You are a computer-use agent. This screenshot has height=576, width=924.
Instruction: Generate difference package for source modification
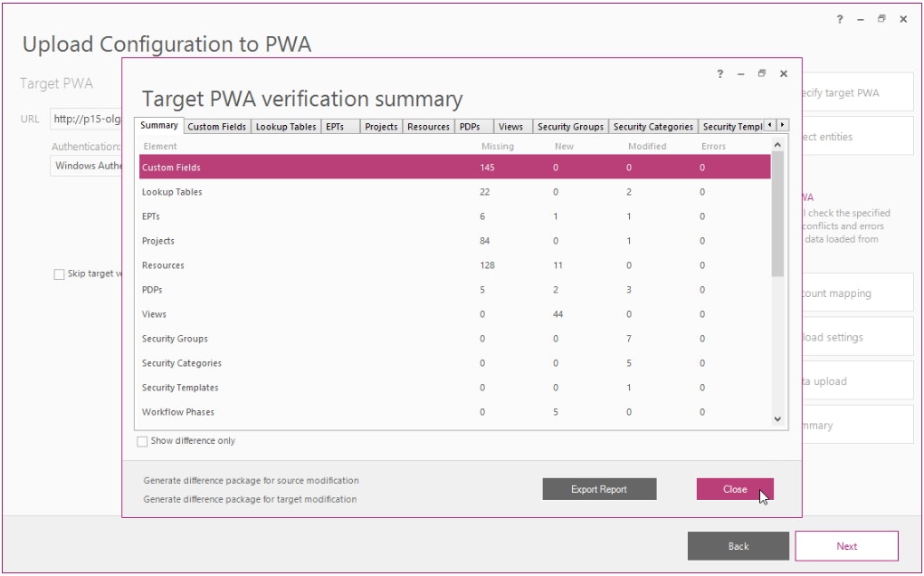pos(251,481)
